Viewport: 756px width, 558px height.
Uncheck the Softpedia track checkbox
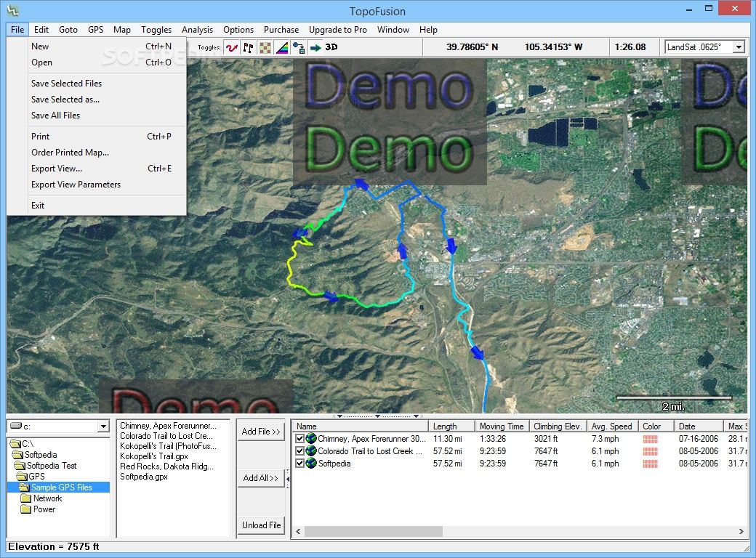(x=300, y=463)
